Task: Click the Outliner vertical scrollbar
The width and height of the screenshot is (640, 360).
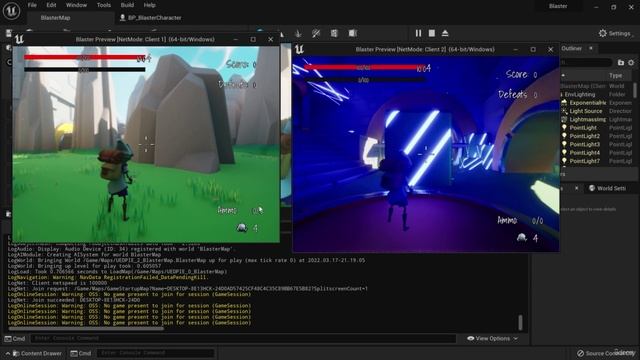Action: click(x=635, y=90)
